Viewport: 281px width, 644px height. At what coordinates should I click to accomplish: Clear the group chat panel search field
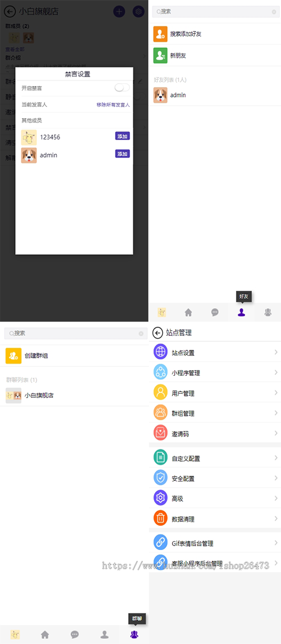coord(141,334)
